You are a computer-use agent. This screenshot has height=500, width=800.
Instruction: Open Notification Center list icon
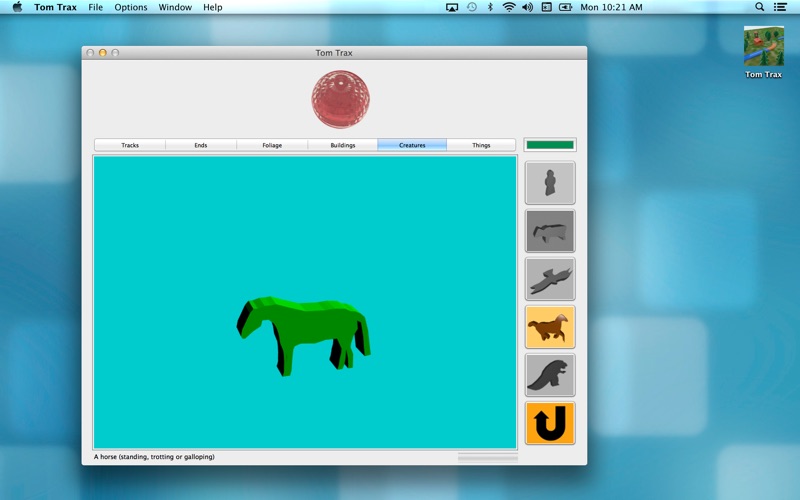coord(780,7)
